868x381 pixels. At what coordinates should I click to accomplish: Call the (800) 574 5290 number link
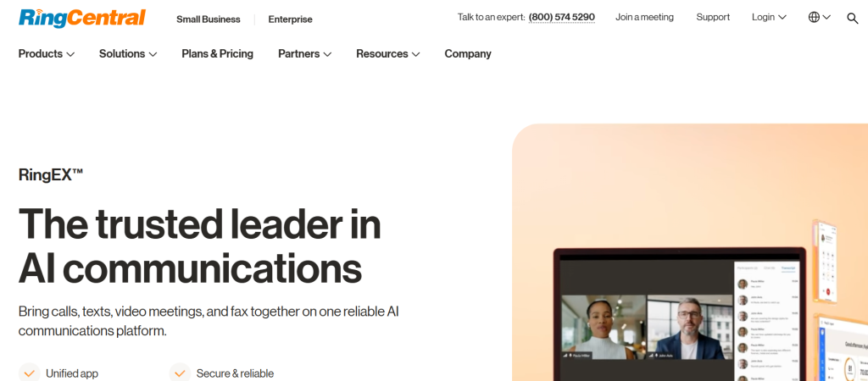(562, 17)
